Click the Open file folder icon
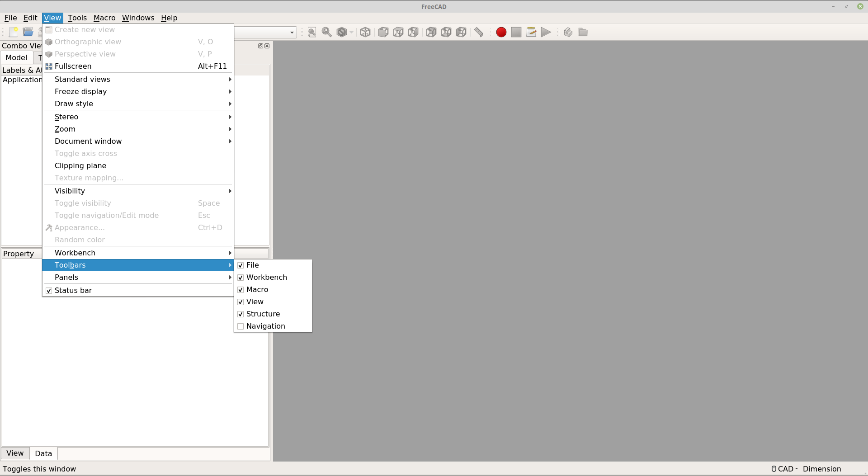868x476 pixels. pyautogui.click(x=28, y=32)
